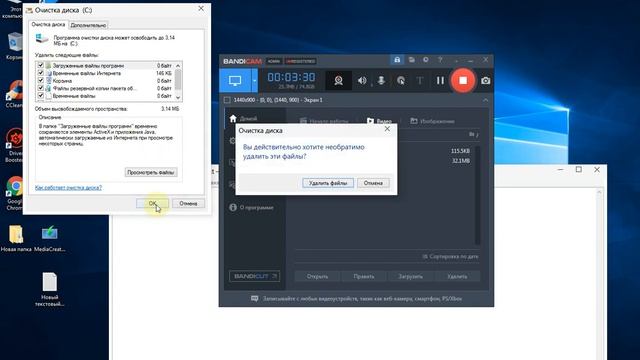Toggle mouse cursor effect icon in Bandicam
This screenshot has width=640, height=360.
click(x=401, y=80)
